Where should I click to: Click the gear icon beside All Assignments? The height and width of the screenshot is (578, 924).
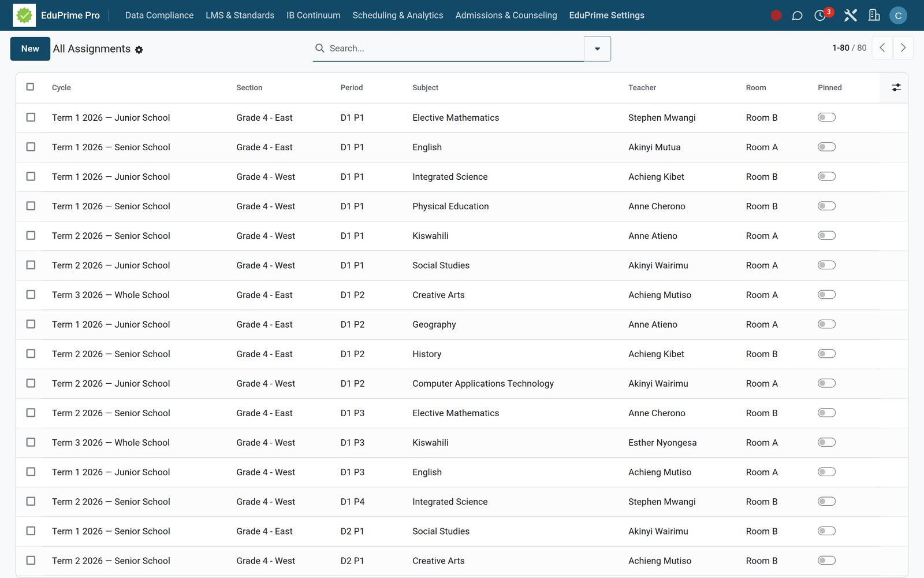tap(139, 50)
